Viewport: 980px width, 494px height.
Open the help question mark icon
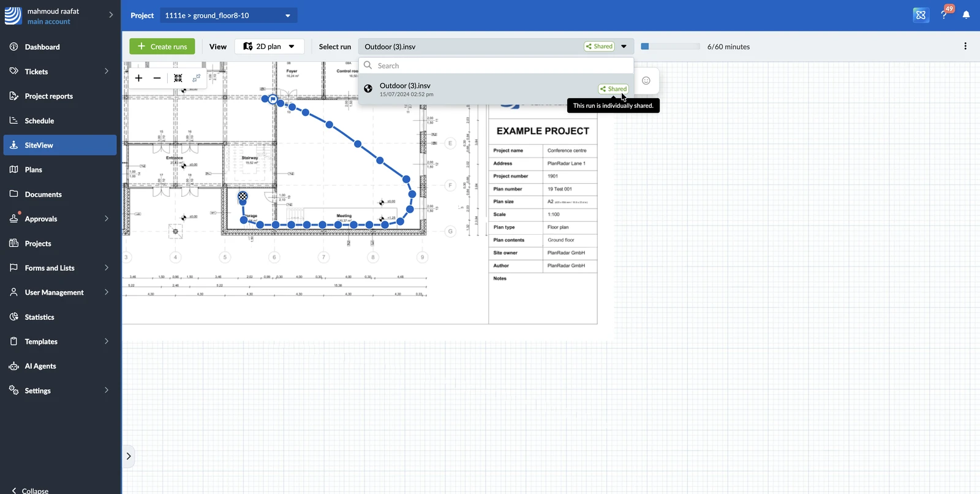tap(944, 15)
